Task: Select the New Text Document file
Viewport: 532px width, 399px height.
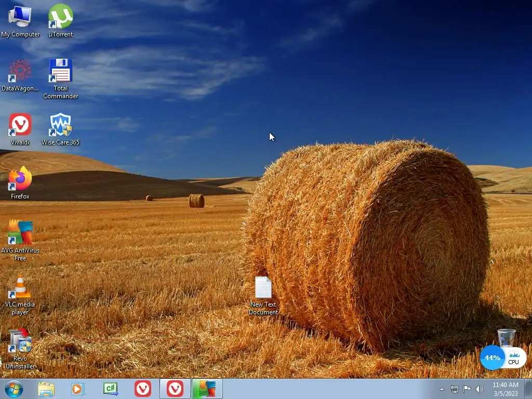Action: (263, 296)
